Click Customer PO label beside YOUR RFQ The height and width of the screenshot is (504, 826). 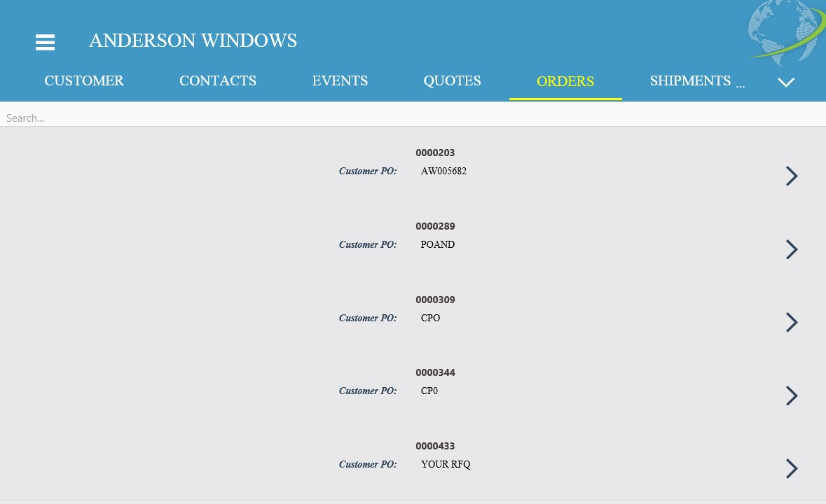368,465
